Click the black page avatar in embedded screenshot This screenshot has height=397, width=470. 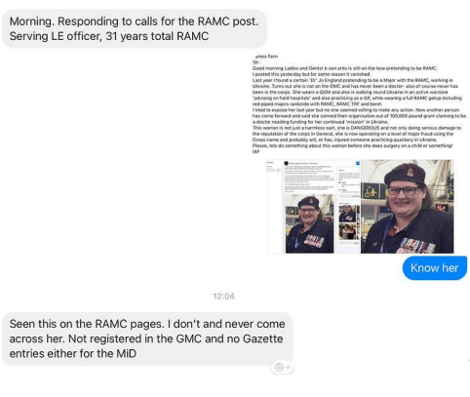tap(286, 163)
